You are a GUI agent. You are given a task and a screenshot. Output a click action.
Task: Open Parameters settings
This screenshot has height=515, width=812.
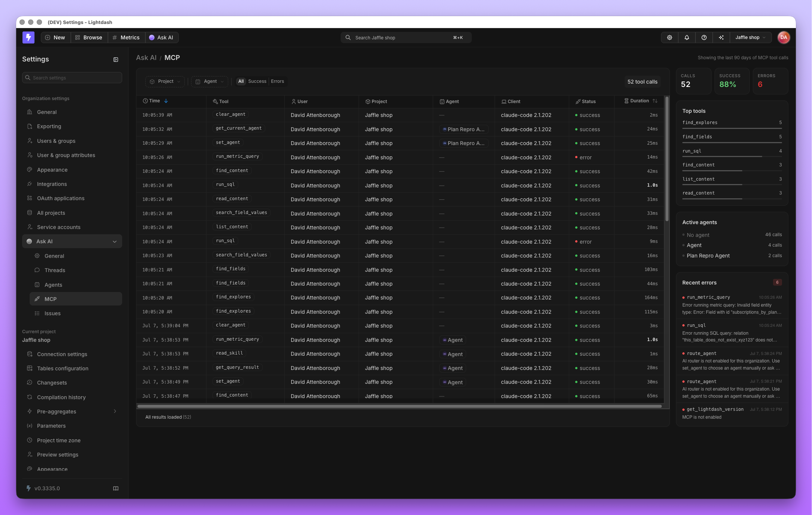(72, 426)
